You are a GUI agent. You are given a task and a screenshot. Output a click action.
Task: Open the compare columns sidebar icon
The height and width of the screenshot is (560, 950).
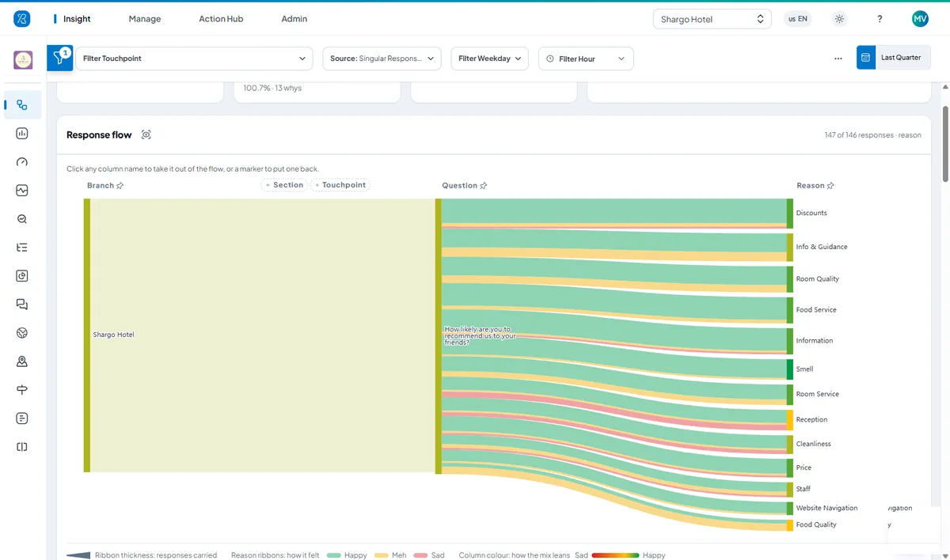(22, 447)
